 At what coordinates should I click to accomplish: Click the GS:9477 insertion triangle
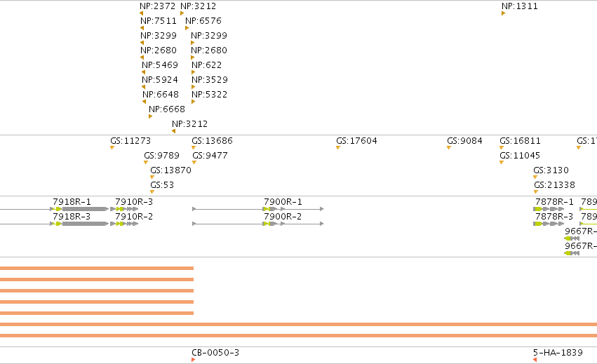194,163
